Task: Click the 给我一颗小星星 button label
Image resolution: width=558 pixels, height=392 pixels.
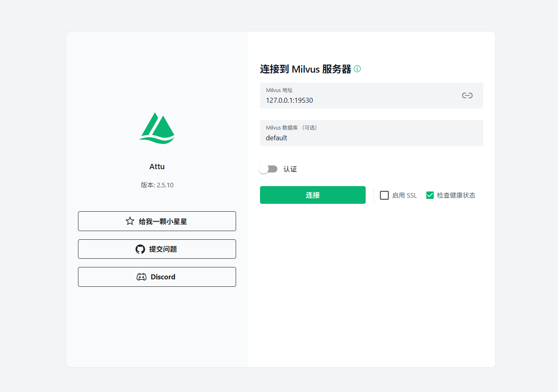Action: point(163,222)
